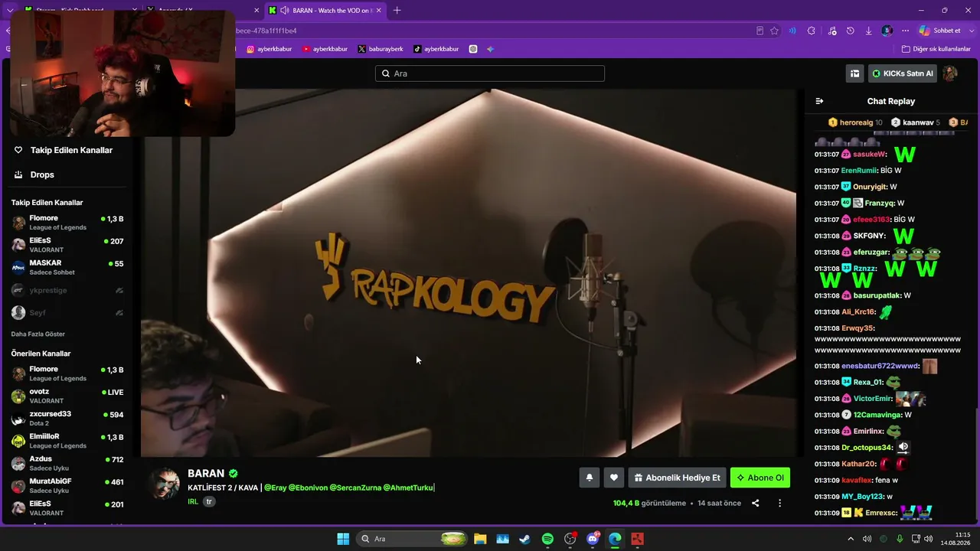Viewport: 980px width, 551px height.
Task: Open Drops in the sidebar
Action: tap(34, 174)
